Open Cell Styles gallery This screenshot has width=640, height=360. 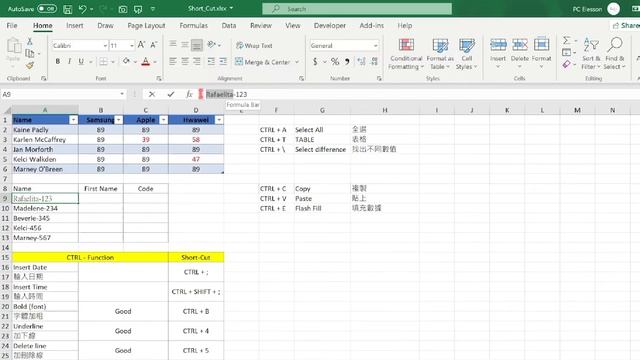pyautogui.click(x=467, y=54)
